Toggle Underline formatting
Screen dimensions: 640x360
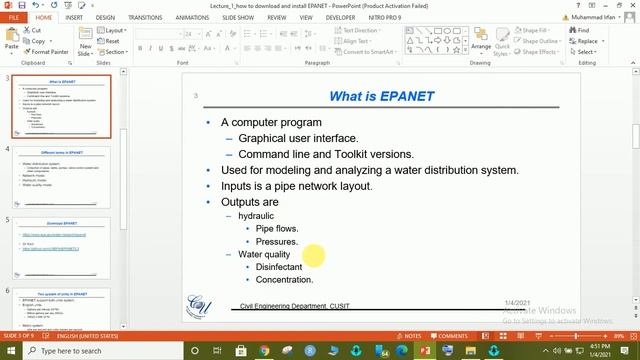click(161, 49)
